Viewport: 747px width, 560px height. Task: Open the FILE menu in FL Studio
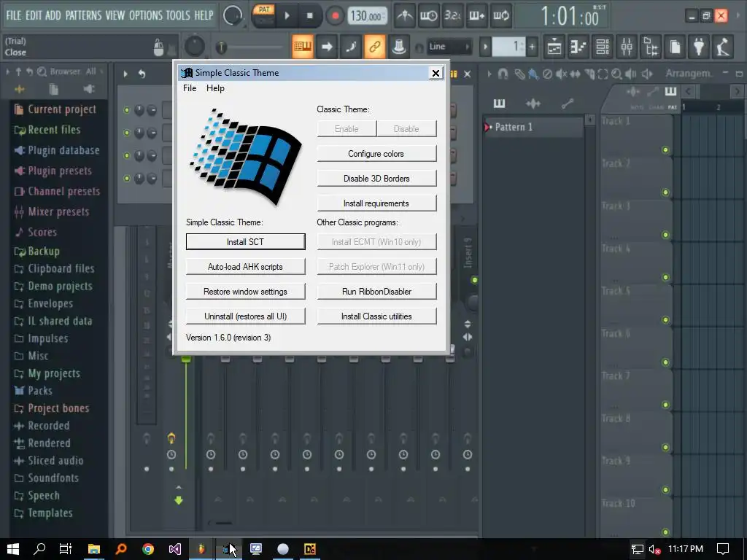(13, 15)
